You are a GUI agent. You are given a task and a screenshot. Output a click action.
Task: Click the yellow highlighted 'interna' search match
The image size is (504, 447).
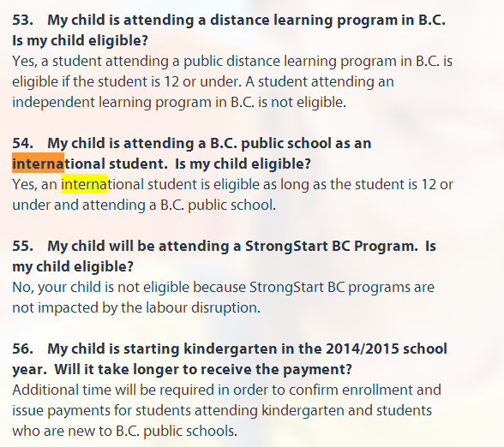tap(84, 184)
